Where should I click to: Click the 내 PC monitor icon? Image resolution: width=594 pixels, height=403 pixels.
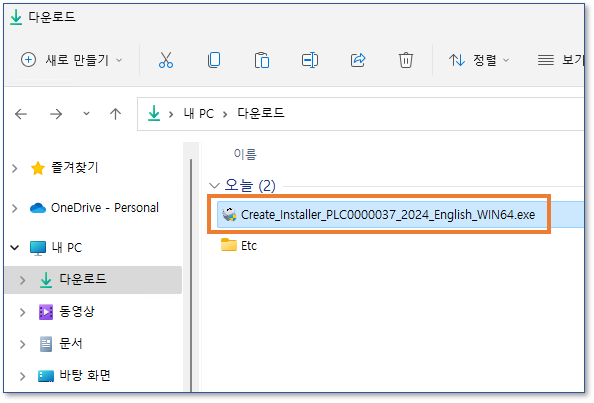[x=38, y=248]
